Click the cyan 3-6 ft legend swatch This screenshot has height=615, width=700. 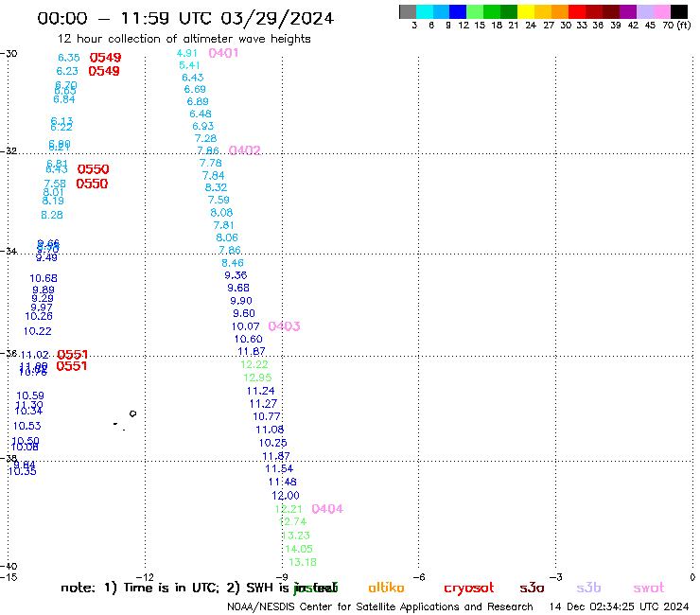424,11
